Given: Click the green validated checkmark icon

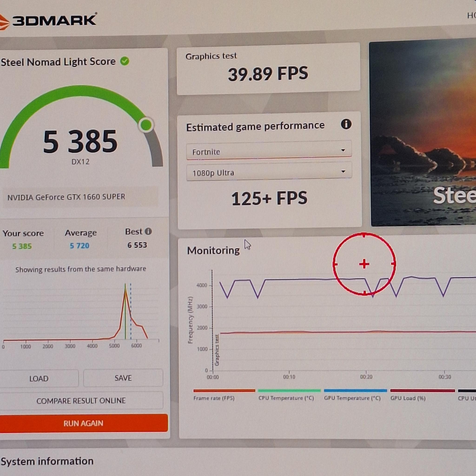Looking at the screenshot, I should pos(125,61).
